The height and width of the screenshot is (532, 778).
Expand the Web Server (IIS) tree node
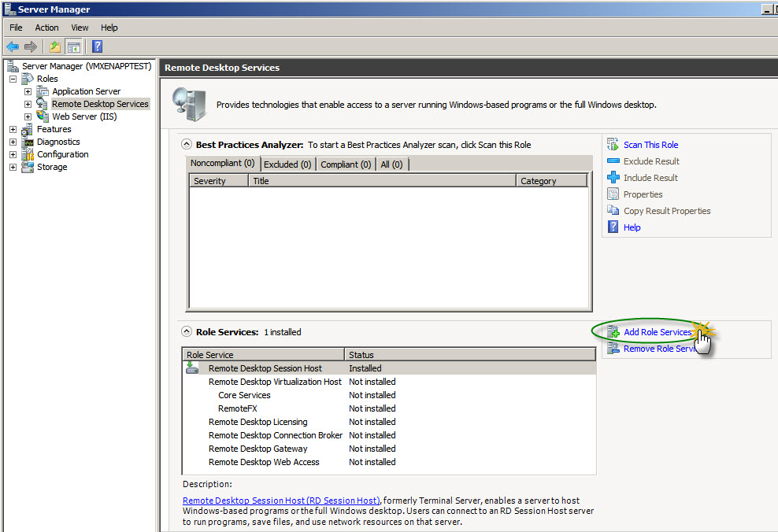[28, 116]
